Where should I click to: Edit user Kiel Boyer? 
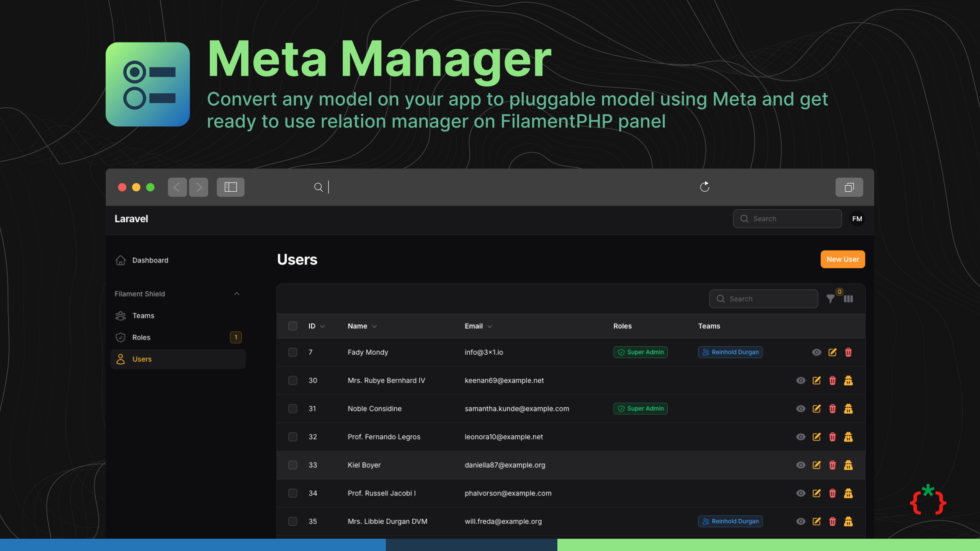(817, 465)
